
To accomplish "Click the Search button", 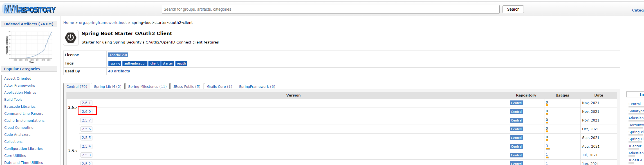I will click(x=513, y=9).
